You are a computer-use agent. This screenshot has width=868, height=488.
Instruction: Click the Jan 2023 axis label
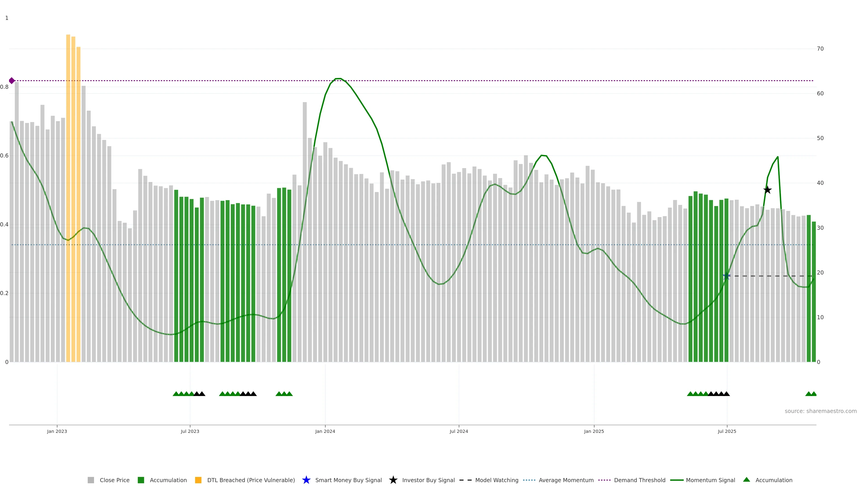(57, 431)
